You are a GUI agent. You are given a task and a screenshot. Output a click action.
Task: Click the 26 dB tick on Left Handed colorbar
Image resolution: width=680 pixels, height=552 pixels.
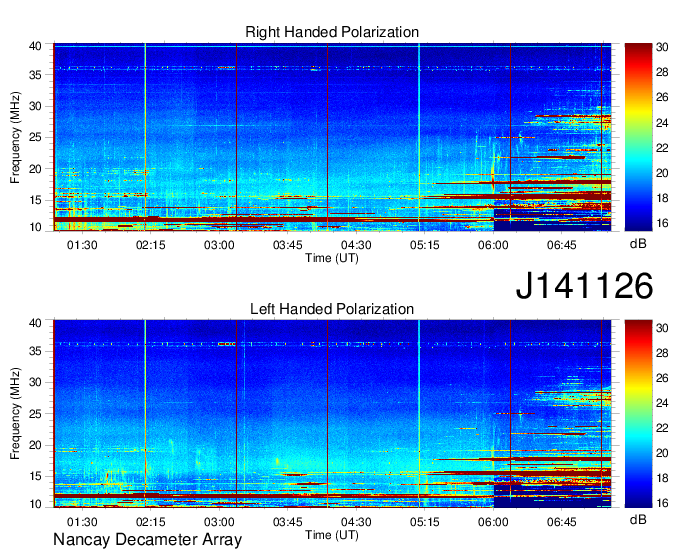pyautogui.click(x=662, y=378)
